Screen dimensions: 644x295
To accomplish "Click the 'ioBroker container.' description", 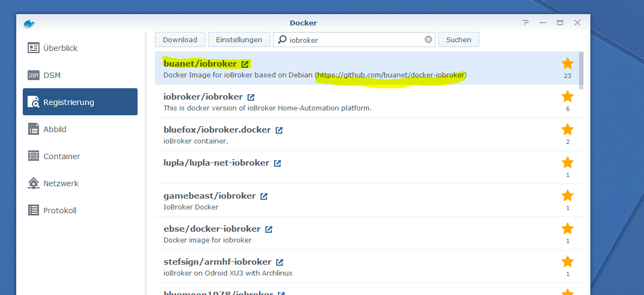I will 196,141.
